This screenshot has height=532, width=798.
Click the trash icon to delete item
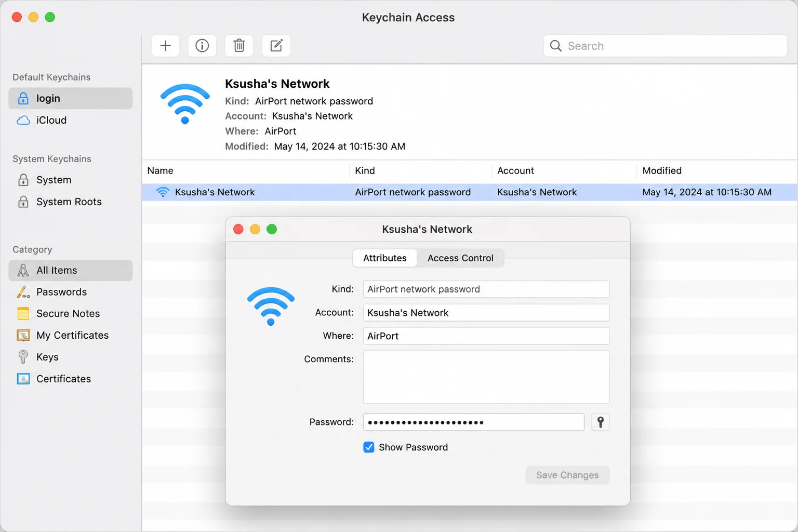point(239,46)
